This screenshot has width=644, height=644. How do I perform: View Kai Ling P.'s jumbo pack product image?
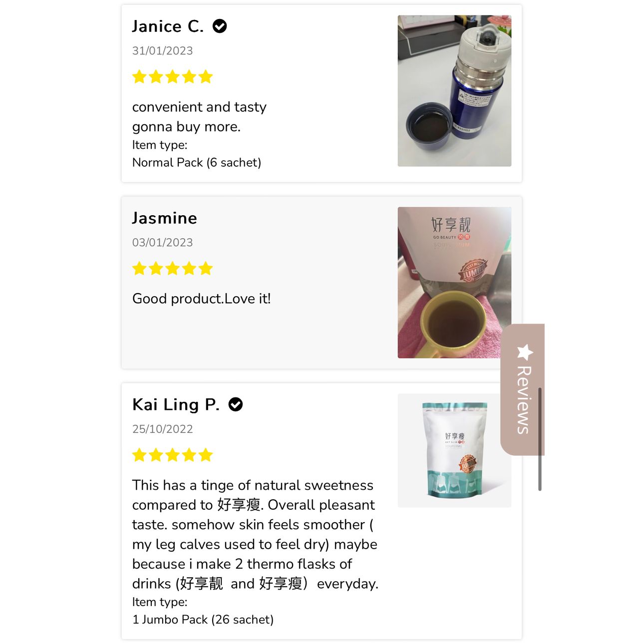point(454,450)
